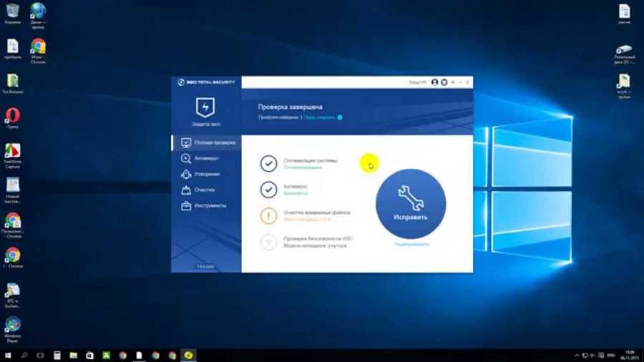Click the rescan link under Исправить

[x=411, y=244]
